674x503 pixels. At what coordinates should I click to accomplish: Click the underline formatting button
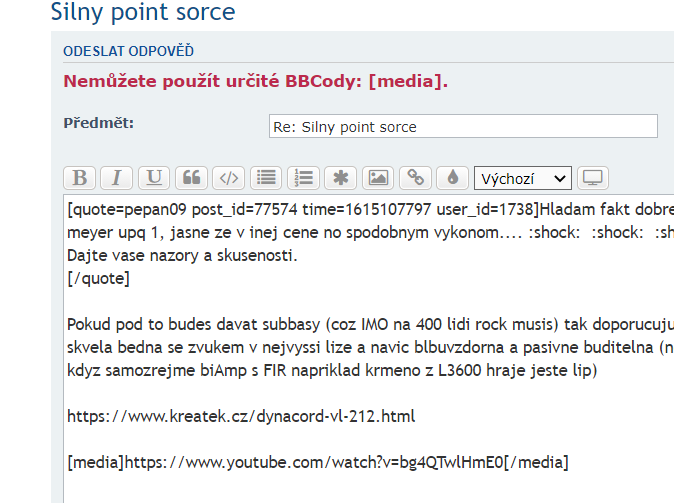click(154, 178)
